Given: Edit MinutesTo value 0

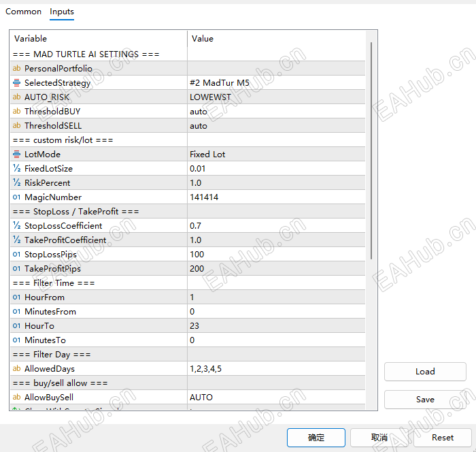Looking at the screenshot, I should point(276,340).
